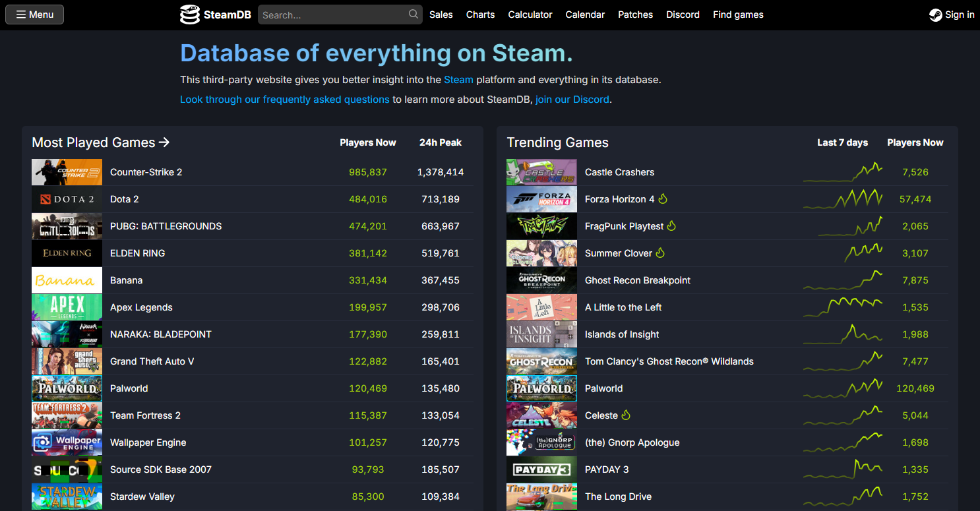Open the hamburger Menu
Viewport: 980px width, 511px height.
(x=34, y=14)
